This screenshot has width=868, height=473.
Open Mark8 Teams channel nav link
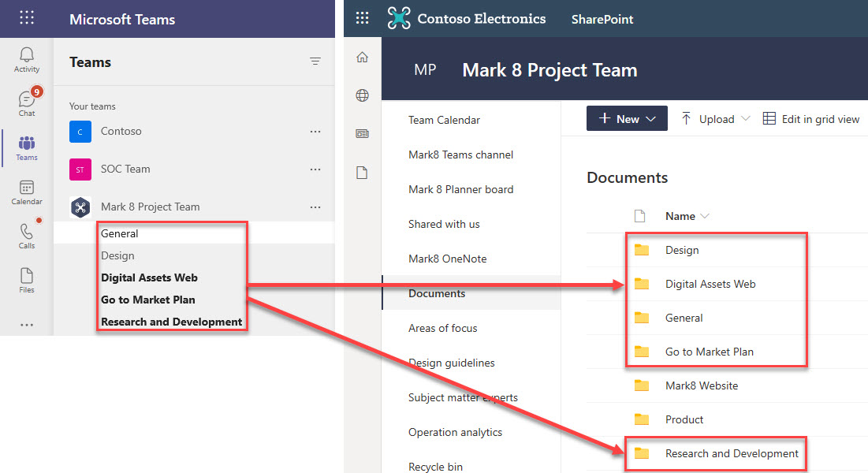click(x=460, y=155)
